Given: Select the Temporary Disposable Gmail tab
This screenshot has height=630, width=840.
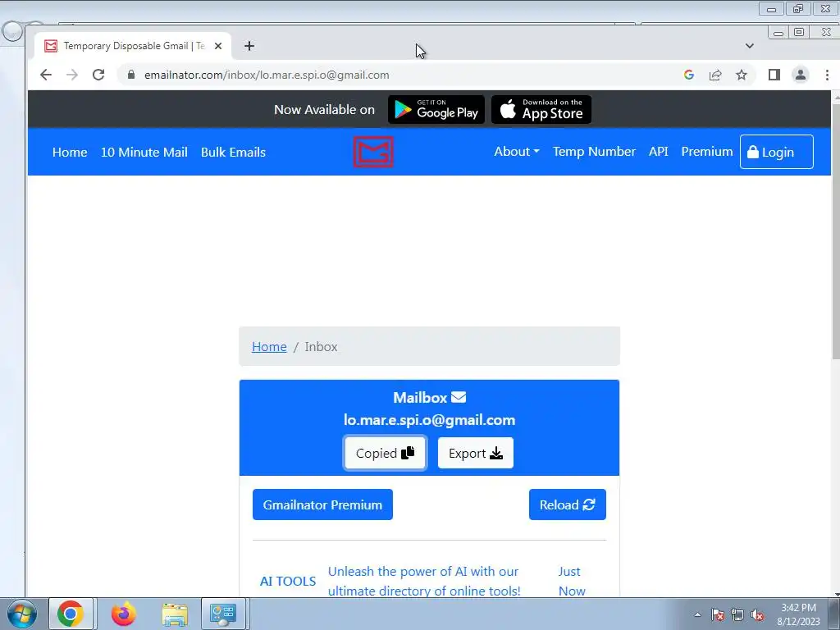Looking at the screenshot, I should click(133, 46).
